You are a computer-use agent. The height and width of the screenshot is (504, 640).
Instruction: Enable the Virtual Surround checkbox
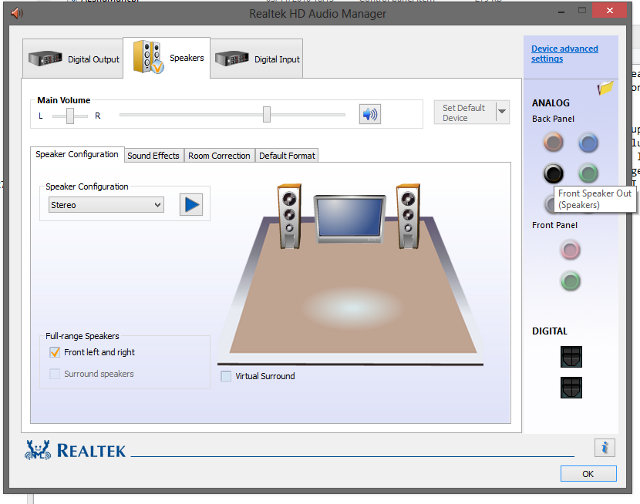point(226,376)
